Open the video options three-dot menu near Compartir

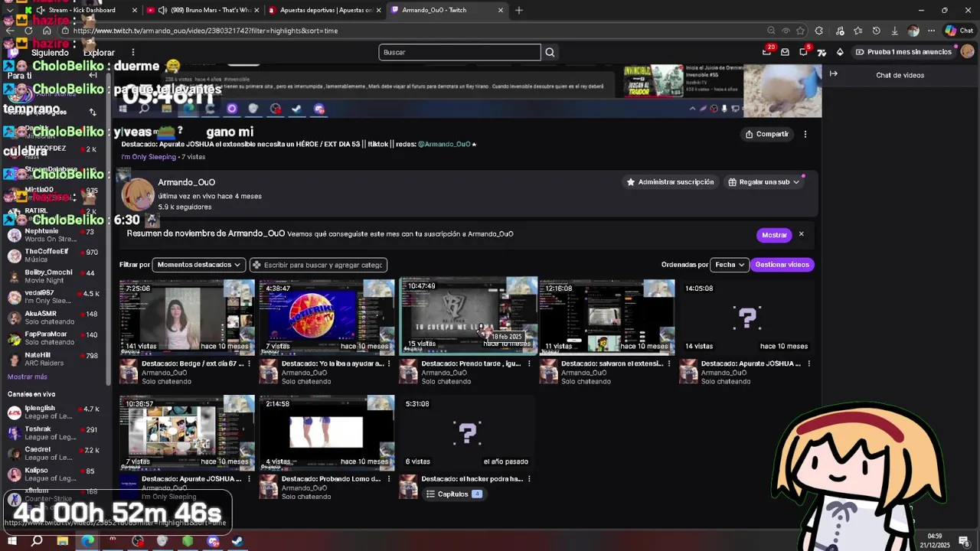805,134
